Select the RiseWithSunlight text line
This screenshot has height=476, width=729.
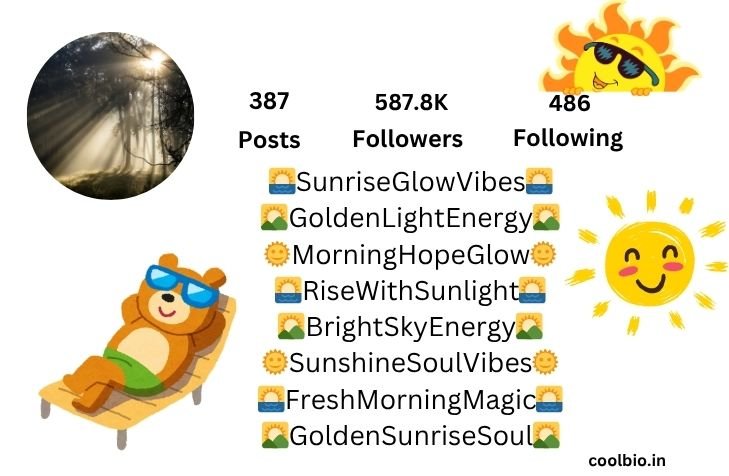pos(411,291)
